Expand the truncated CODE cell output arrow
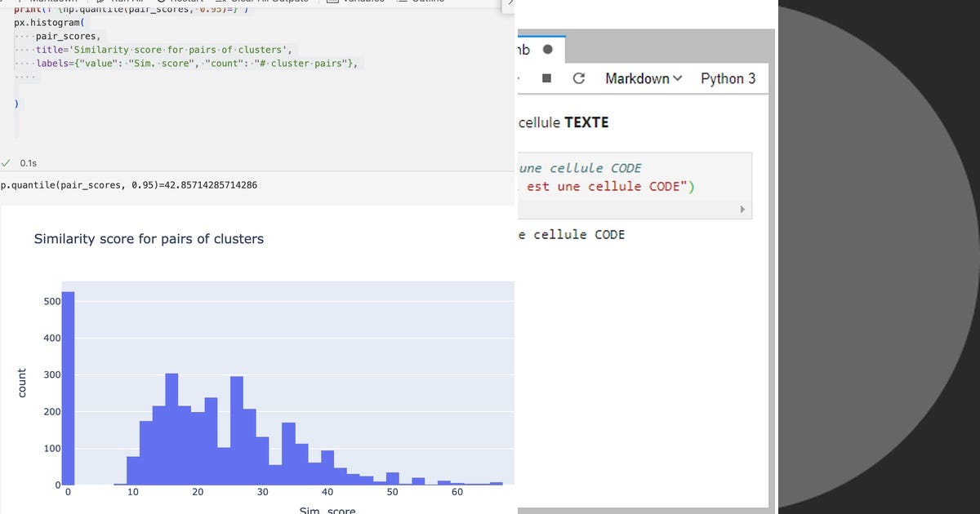 click(x=742, y=209)
